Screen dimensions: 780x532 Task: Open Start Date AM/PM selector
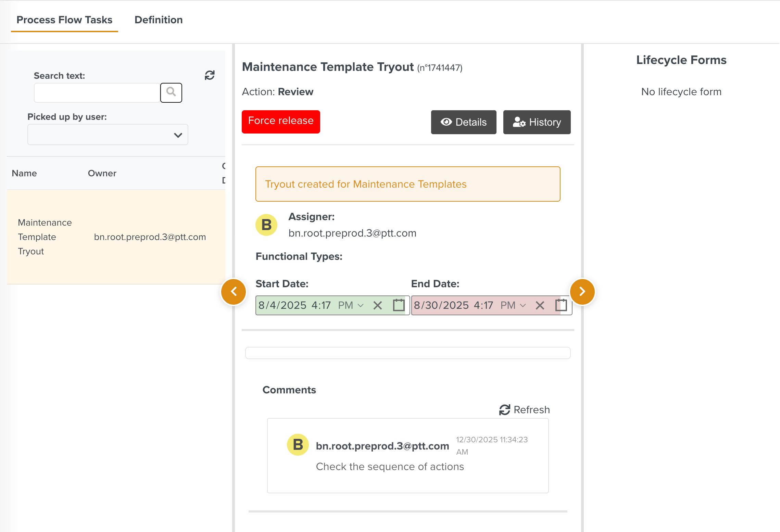tap(351, 305)
